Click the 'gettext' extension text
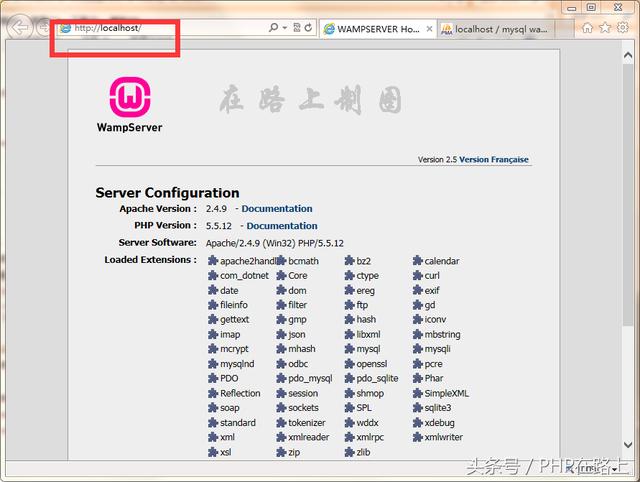 pyautogui.click(x=234, y=320)
